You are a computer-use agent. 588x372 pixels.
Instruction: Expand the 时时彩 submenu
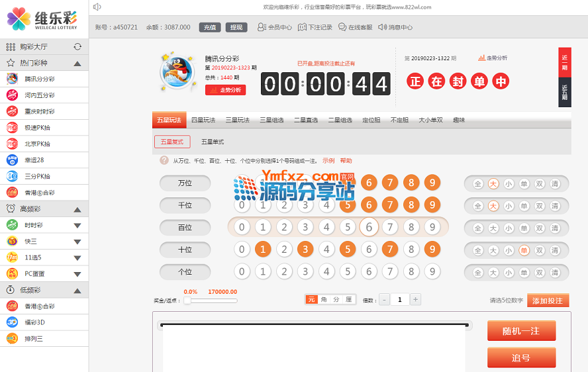(77, 225)
